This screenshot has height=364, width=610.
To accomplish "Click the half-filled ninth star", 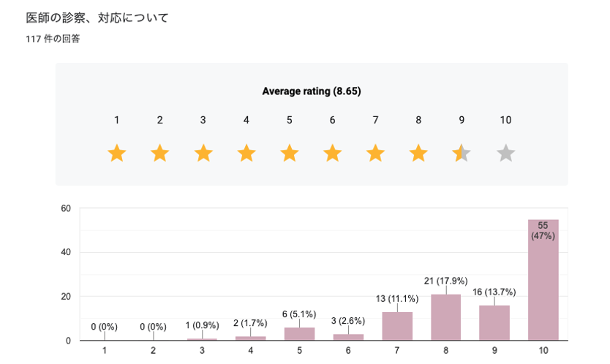I will click(462, 153).
